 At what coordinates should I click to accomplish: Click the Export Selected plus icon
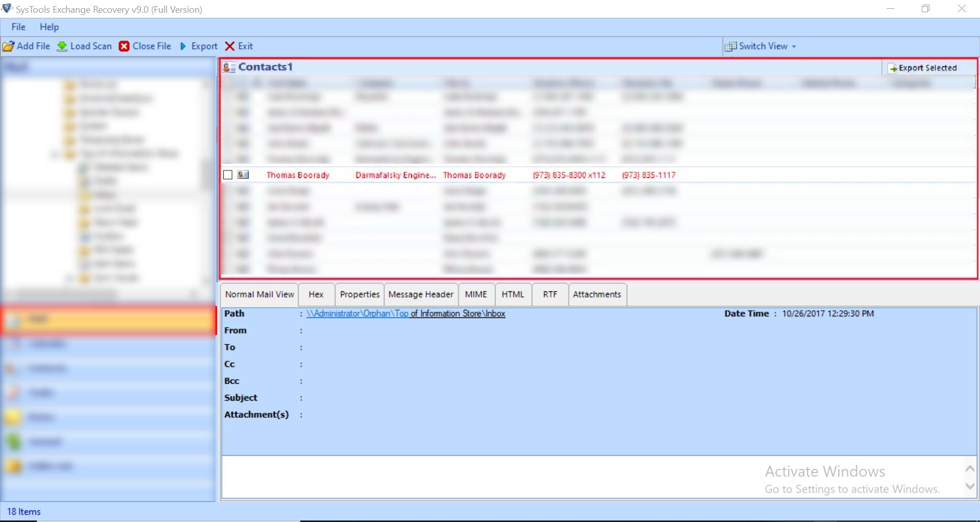tap(893, 67)
